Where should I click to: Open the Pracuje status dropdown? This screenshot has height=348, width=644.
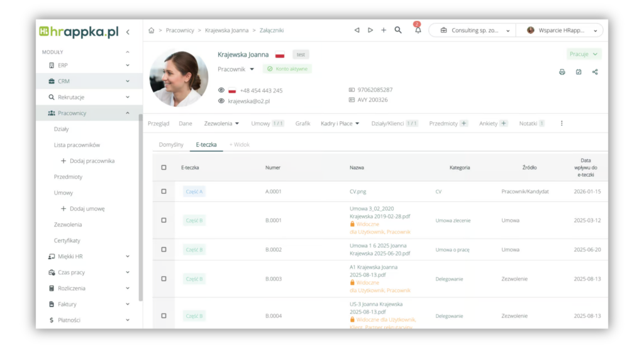point(584,54)
